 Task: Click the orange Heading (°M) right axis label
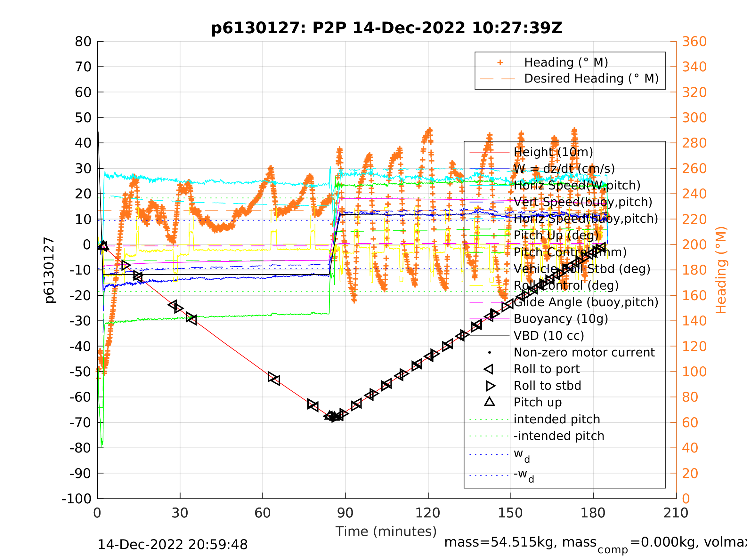(721, 270)
